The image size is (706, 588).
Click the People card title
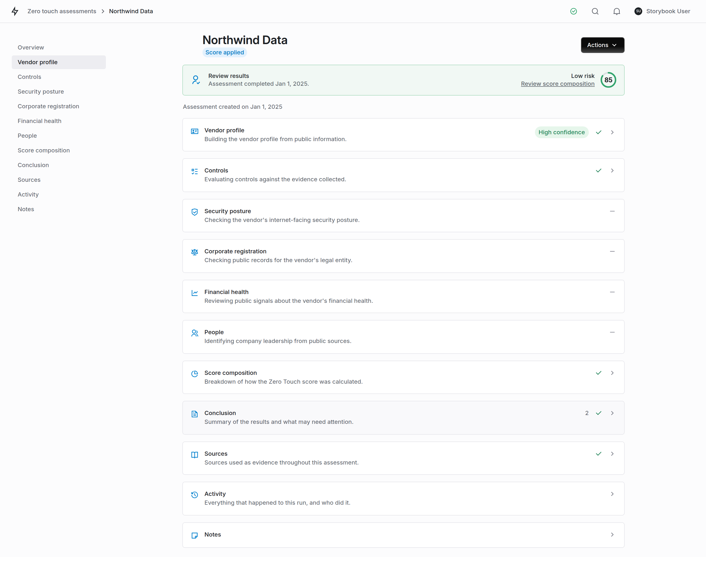tap(214, 332)
